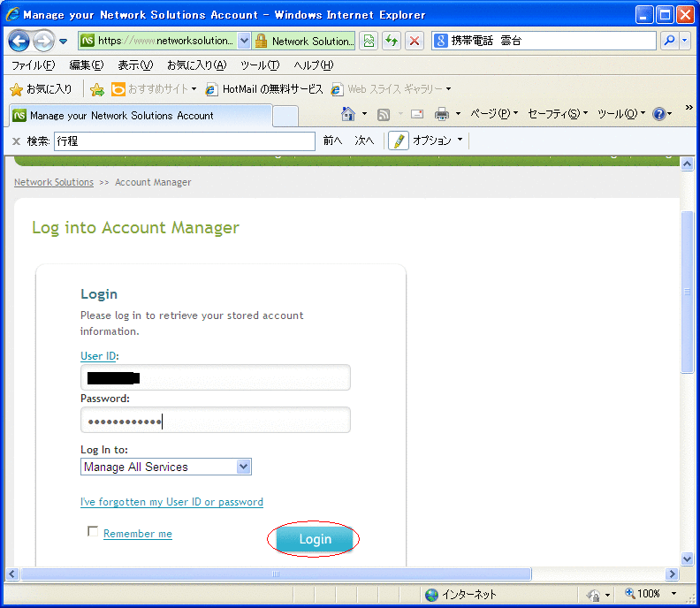
Task: Tick the Remember me checkbox
Action: (93, 531)
